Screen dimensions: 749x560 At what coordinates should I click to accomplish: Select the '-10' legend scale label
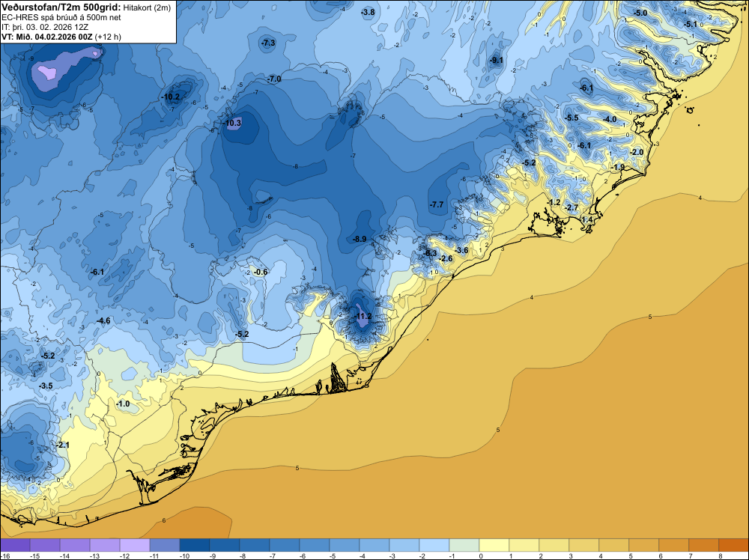tap(184, 556)
